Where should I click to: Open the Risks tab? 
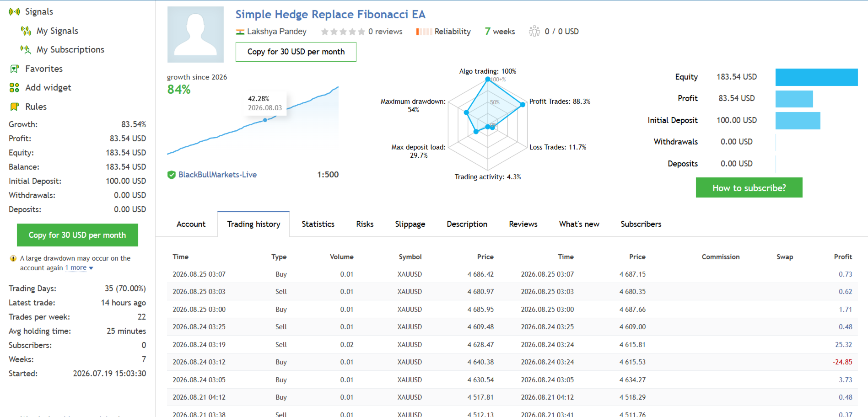(x=365, y=224)
